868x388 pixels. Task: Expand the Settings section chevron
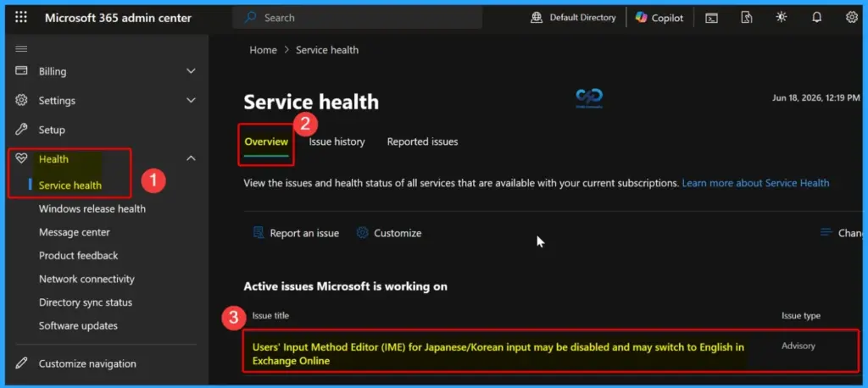tap(191, 100)
